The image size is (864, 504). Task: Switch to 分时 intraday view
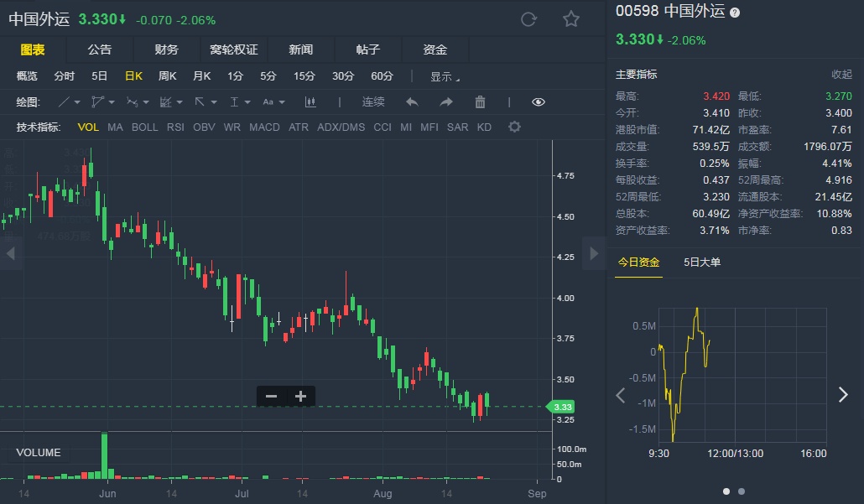coord(64,76)
